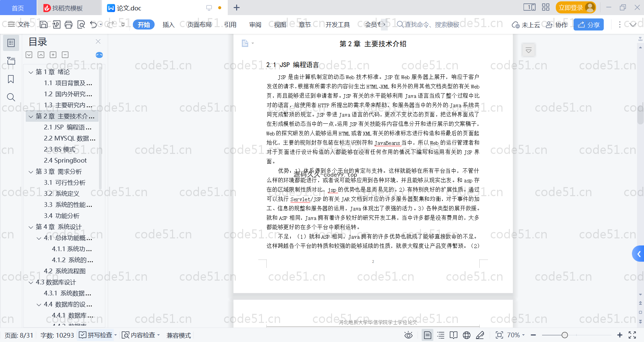The image size is (644, 342).
Task: Click the Redo arrow icon
Action: (x=110, y=24)
